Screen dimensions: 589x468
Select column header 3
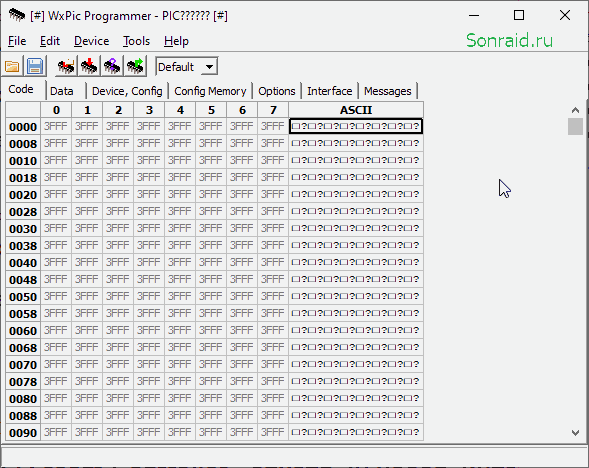149,110
